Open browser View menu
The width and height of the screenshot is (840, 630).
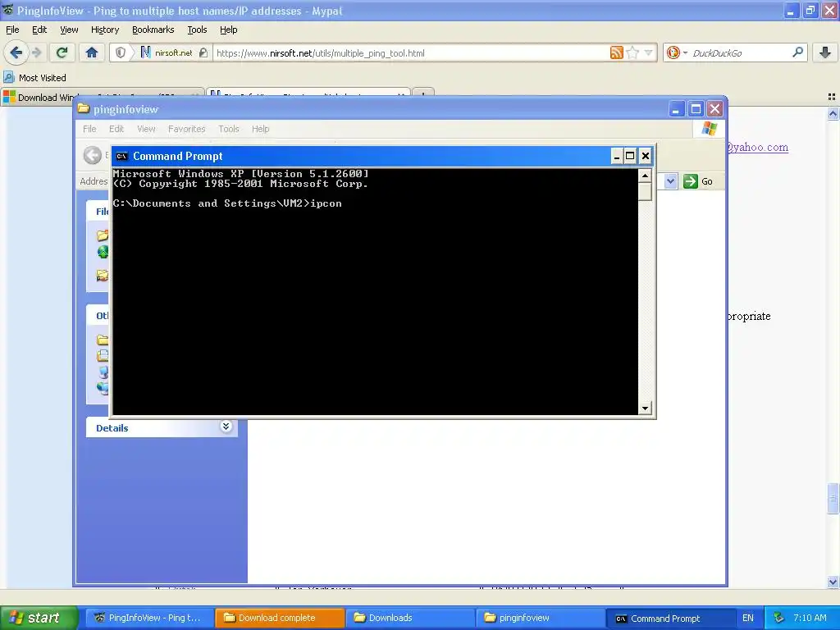pos(69,30)
